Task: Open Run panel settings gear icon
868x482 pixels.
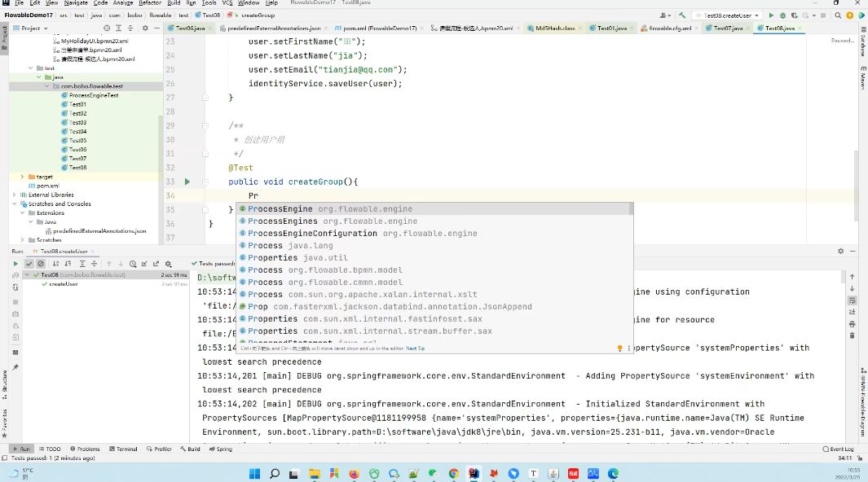Action: (x=840, y=251)
